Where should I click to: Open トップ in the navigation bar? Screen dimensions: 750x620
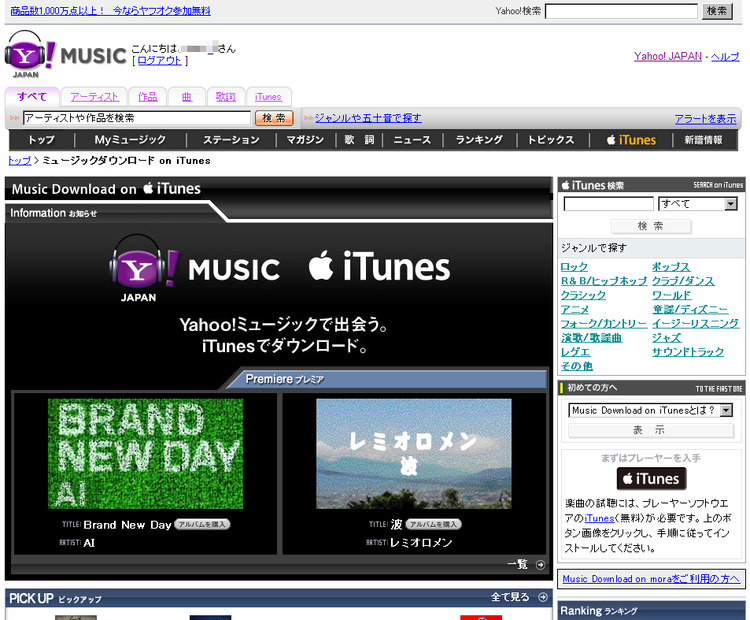point(41,140)
